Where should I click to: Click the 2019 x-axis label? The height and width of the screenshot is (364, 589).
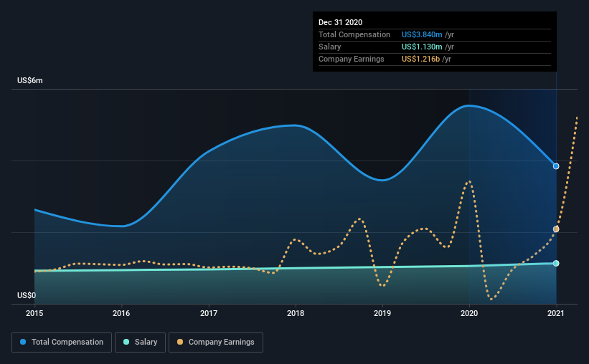[382, 313]
